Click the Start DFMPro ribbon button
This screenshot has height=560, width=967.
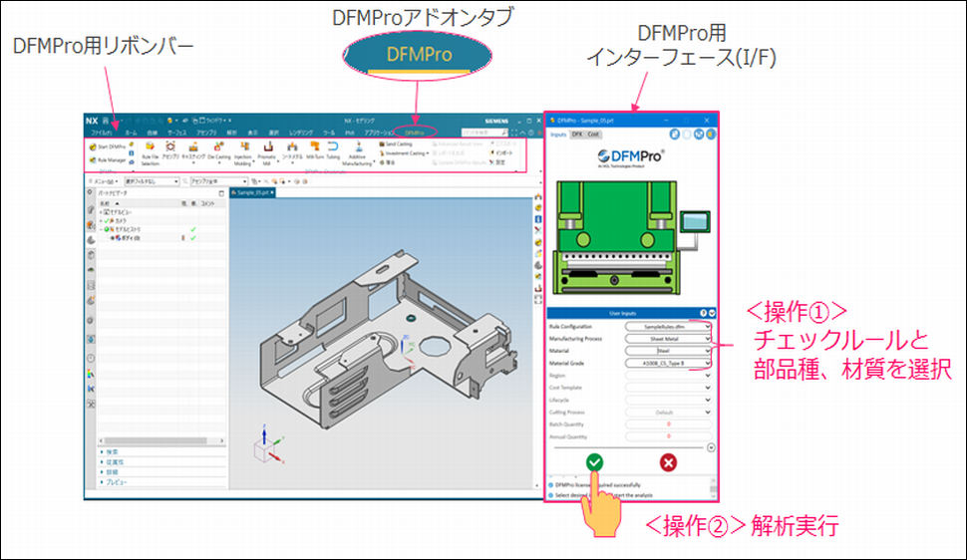[x=108, y=146]
